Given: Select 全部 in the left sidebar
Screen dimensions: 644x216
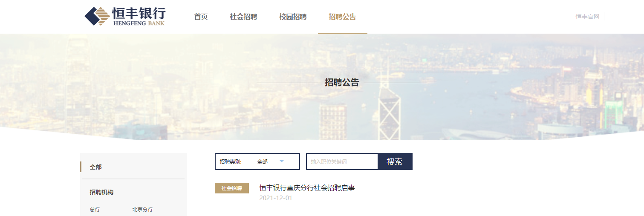Looking at the screenshot, I should (x=96, y=167).
